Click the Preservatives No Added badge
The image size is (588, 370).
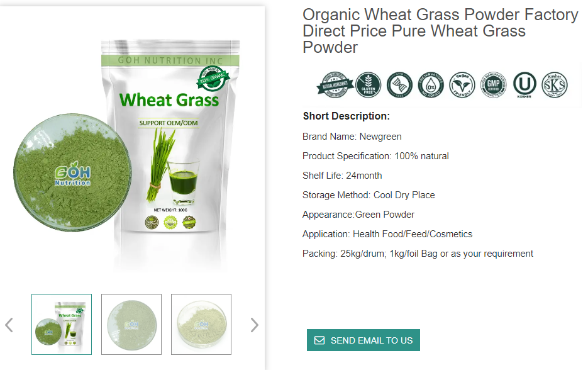(431, 85)
